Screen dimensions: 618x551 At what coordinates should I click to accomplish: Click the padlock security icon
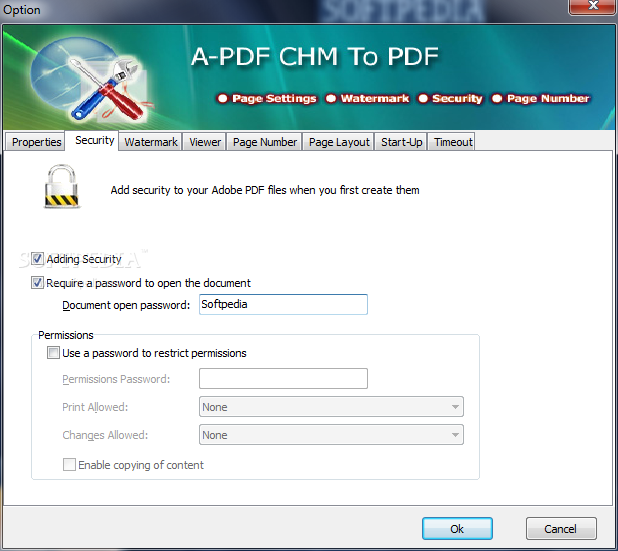(61, 186)
